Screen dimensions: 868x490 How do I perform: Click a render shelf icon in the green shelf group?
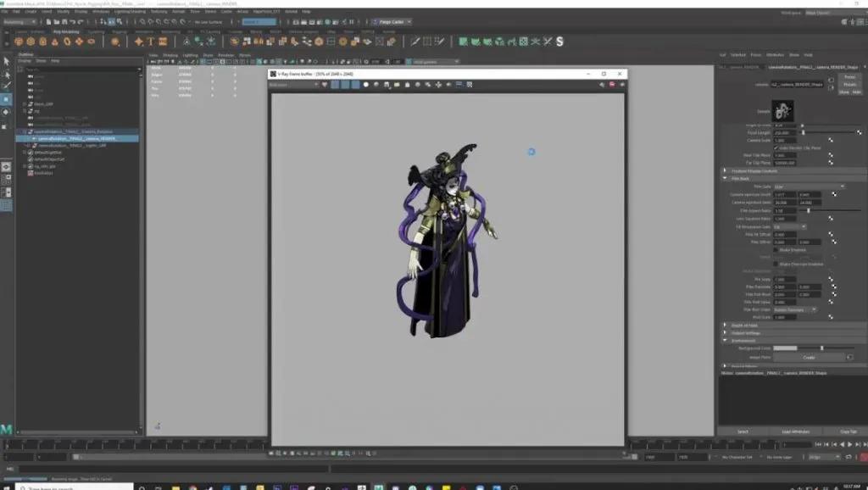(x=462, y=40)
